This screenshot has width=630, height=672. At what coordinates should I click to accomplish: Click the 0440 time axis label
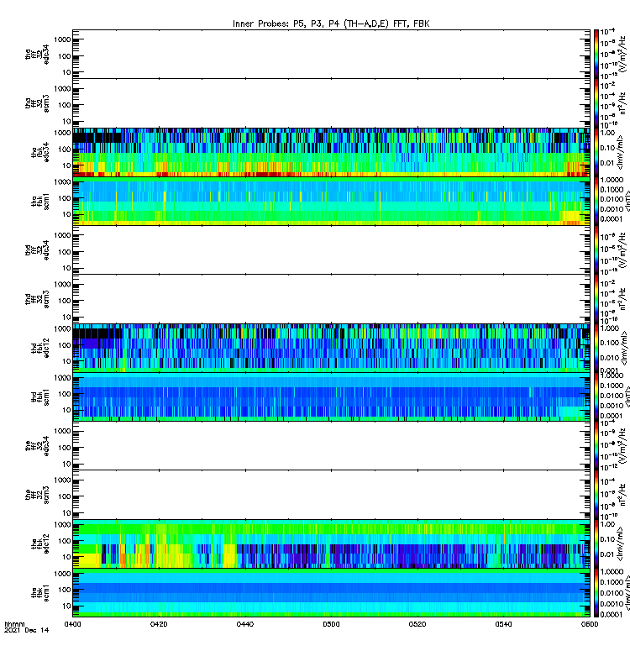(245, 624)
